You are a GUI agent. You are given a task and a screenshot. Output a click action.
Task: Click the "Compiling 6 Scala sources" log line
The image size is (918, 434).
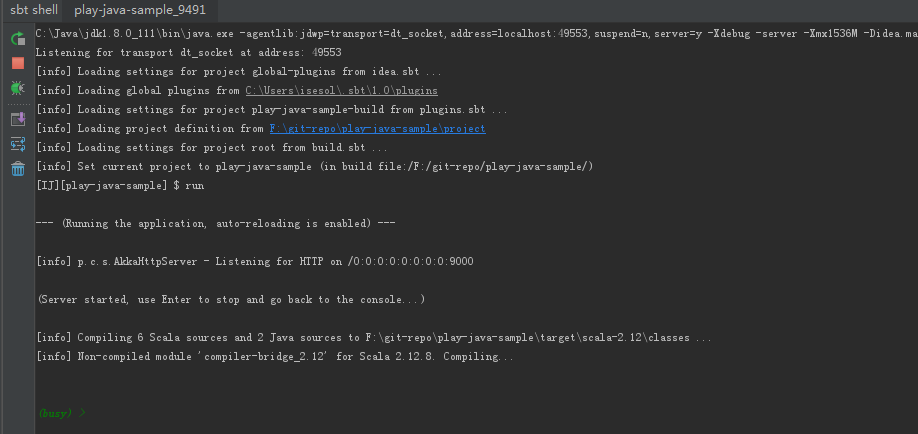tap(373, 338)
